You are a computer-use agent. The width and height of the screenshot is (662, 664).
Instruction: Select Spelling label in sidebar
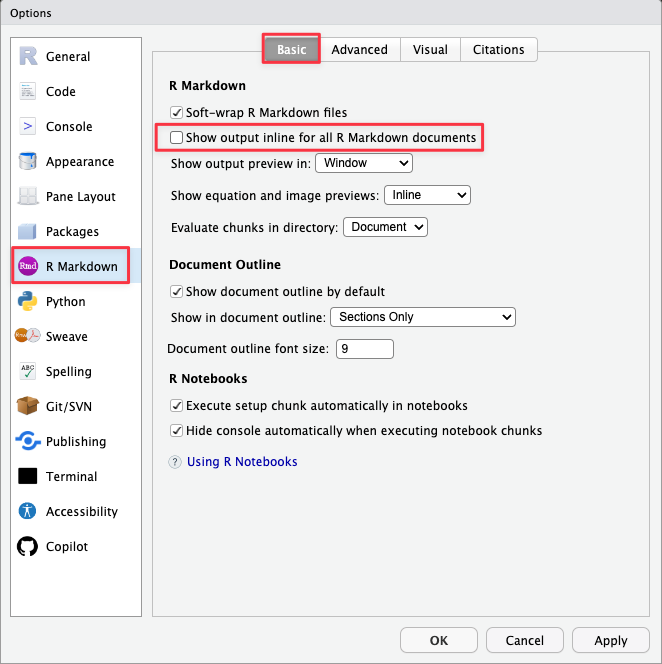(x=69, y=371)
